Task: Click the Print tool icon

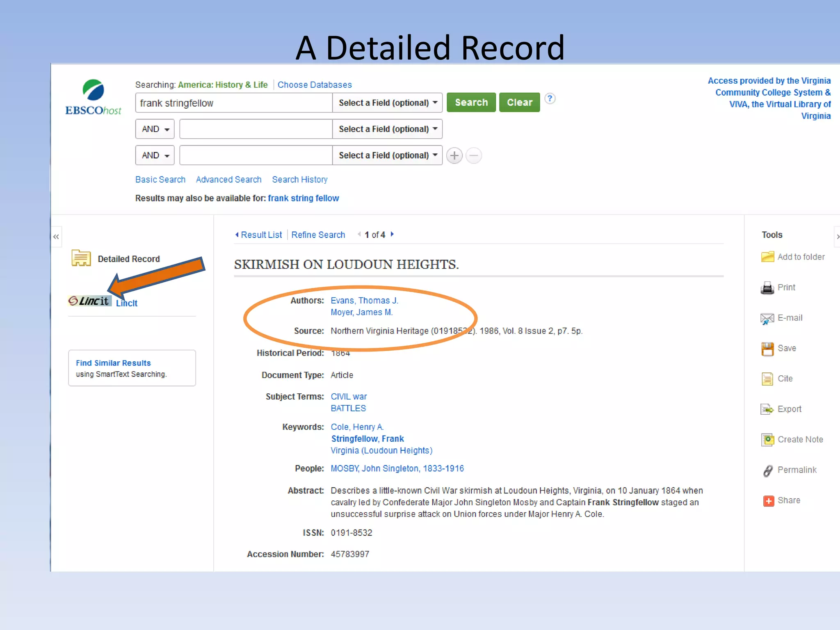Action: pos(767,288)
